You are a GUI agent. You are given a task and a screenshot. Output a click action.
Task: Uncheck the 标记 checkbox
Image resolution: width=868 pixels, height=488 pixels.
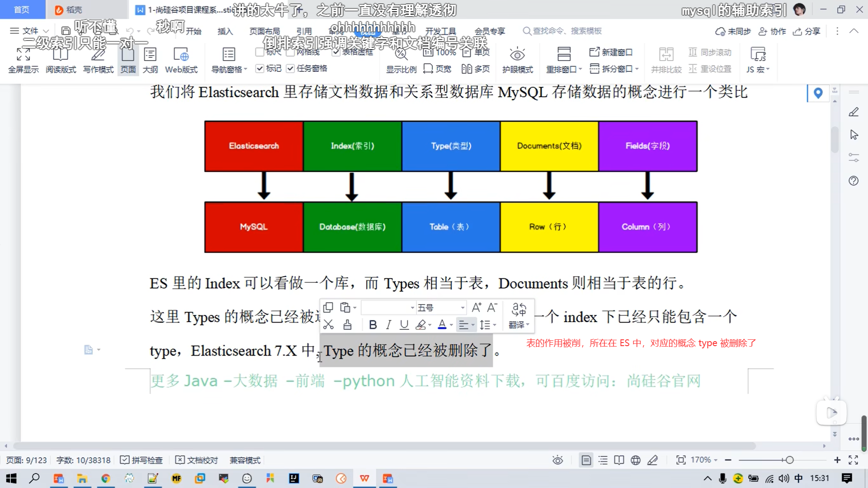(259, 68)
